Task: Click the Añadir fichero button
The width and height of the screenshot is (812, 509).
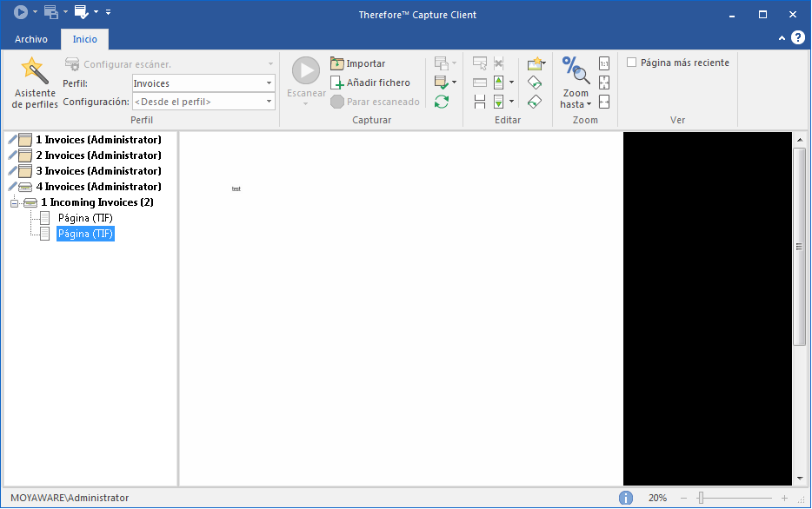Action: [x=369, y=83]
